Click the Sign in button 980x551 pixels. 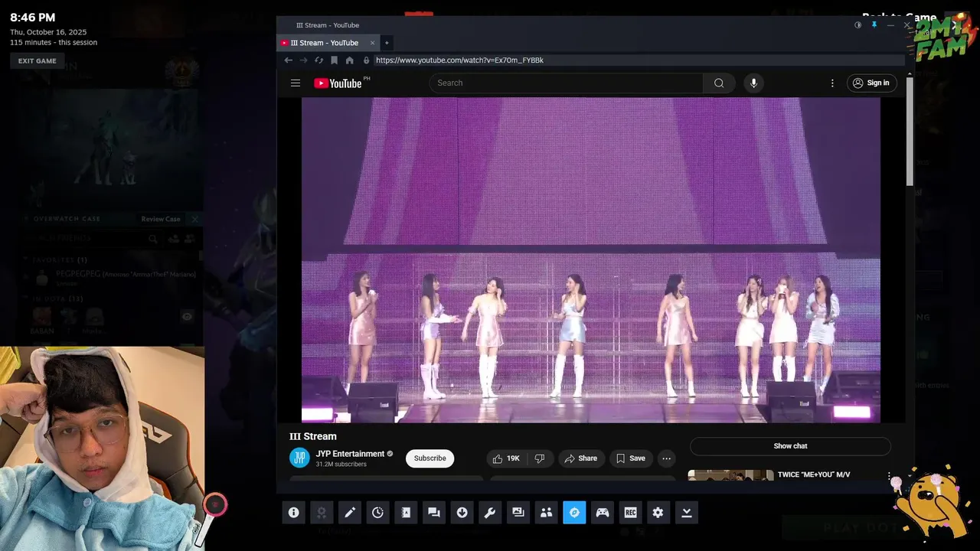coord(871,83)
